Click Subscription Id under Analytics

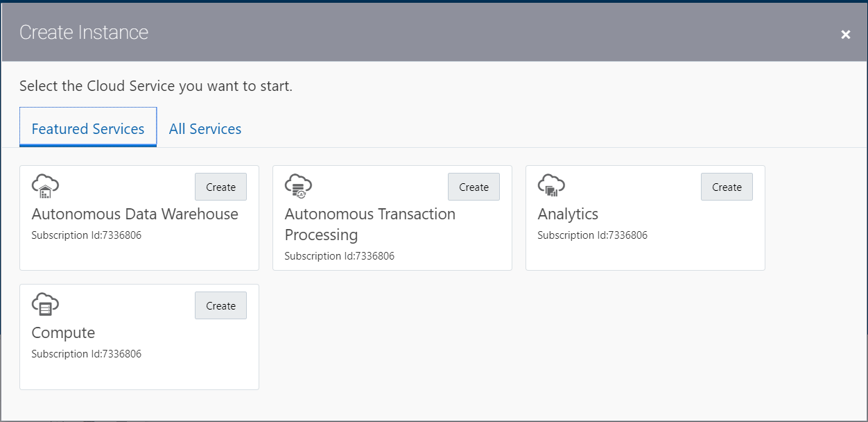point(591,235)
